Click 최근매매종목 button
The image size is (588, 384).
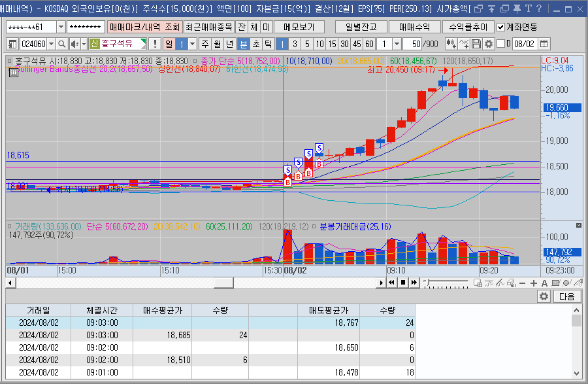pyautogui.click(x=209, y=27)
